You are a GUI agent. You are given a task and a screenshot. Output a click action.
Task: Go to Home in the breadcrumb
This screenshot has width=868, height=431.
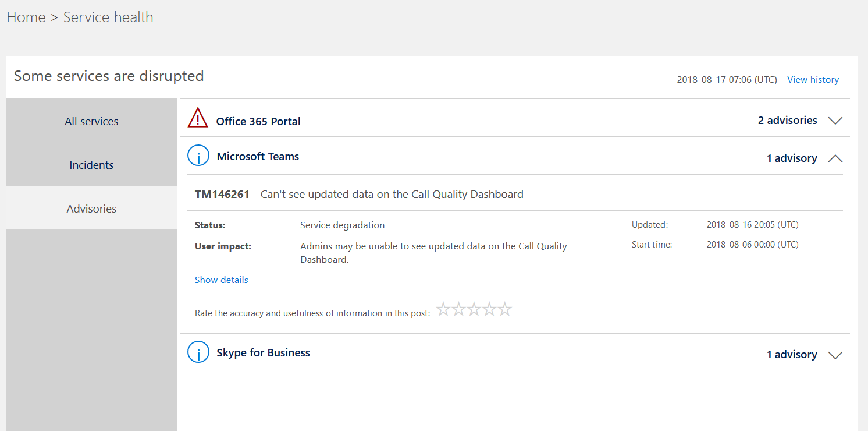click(26, 17)
